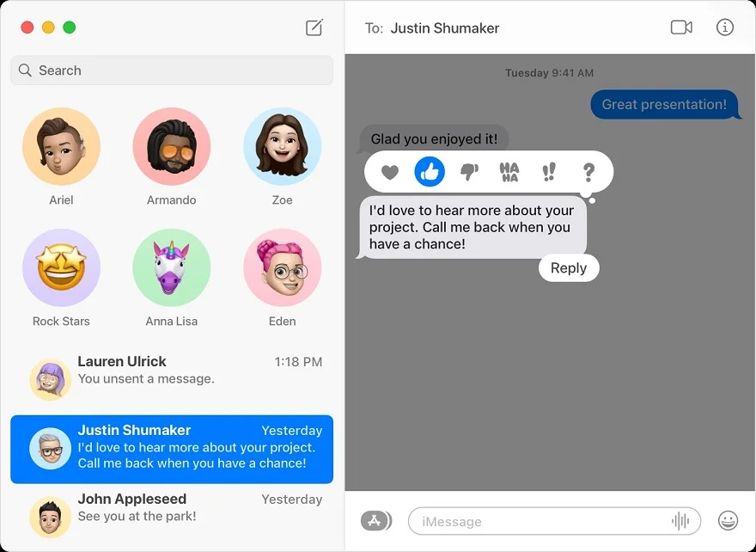Open conversation details info button

[725, 28]
